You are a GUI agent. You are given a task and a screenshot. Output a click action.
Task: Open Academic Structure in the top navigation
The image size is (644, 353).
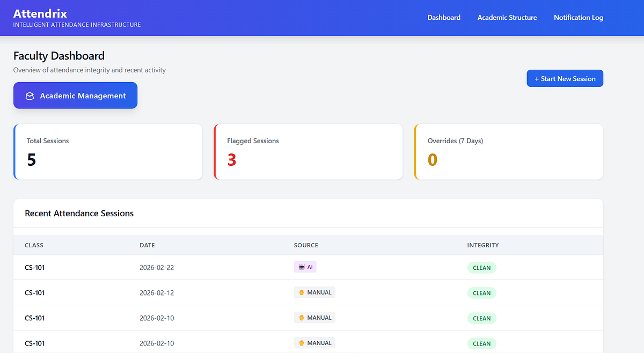click(507, 18)
